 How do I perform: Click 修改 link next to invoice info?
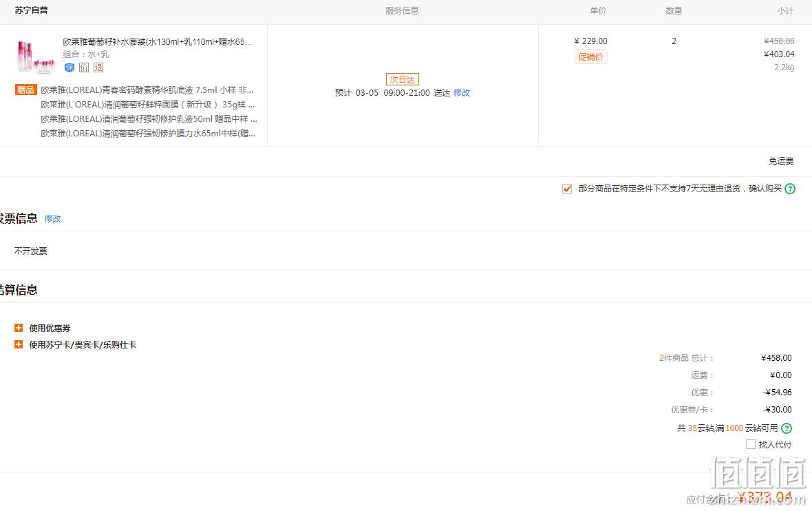click(x=53, y=219)
